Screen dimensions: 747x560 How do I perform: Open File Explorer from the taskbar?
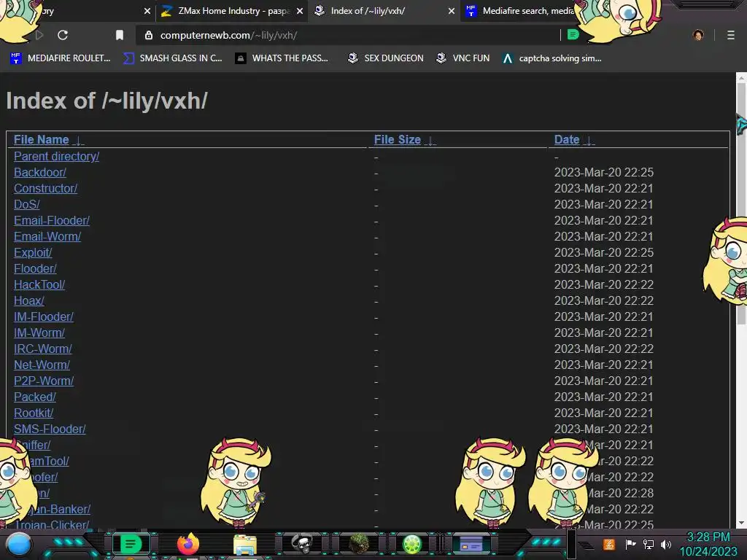pos(245,545)
